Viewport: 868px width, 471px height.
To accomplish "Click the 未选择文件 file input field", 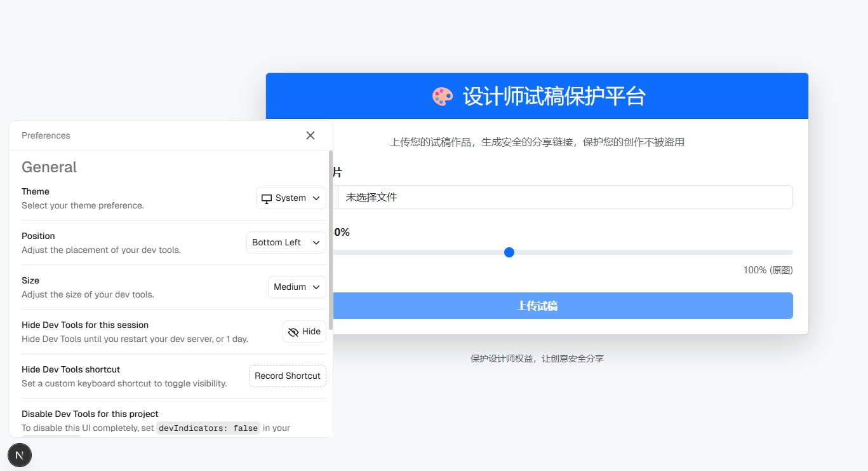I will click(x=564, y=197).
